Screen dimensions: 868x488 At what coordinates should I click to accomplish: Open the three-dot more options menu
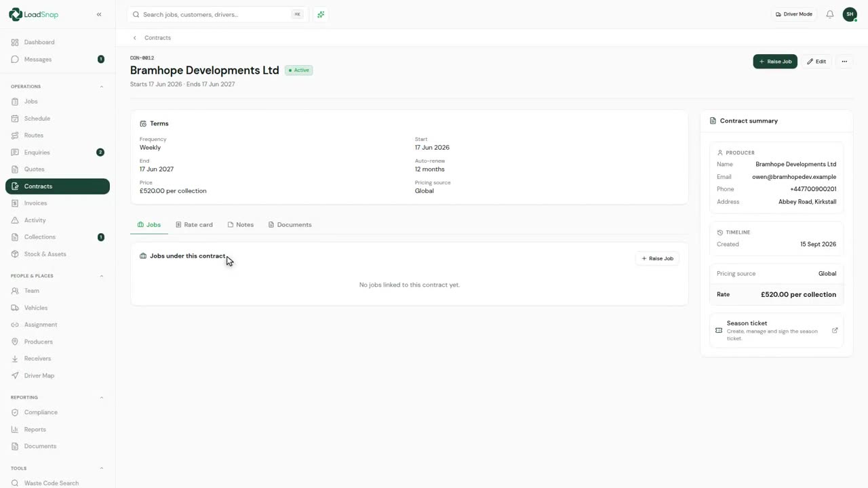[x=844, y=62]
